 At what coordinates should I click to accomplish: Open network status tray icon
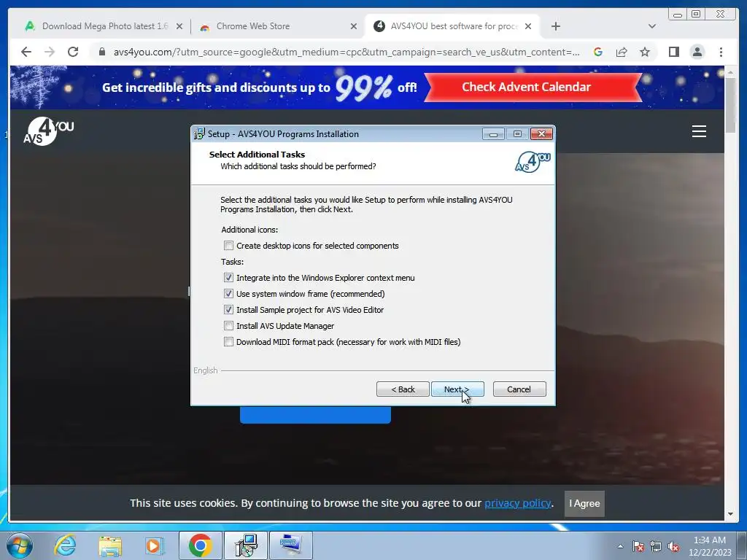click(656, 547)
